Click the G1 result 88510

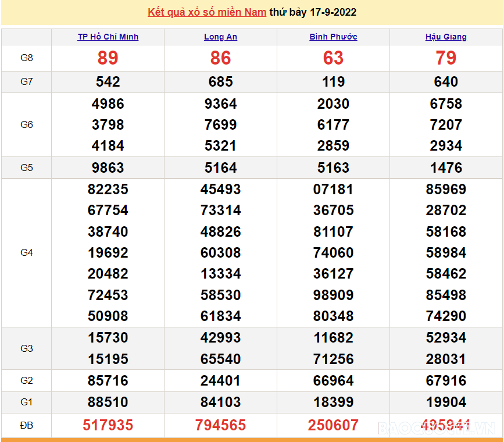point(108,402)
